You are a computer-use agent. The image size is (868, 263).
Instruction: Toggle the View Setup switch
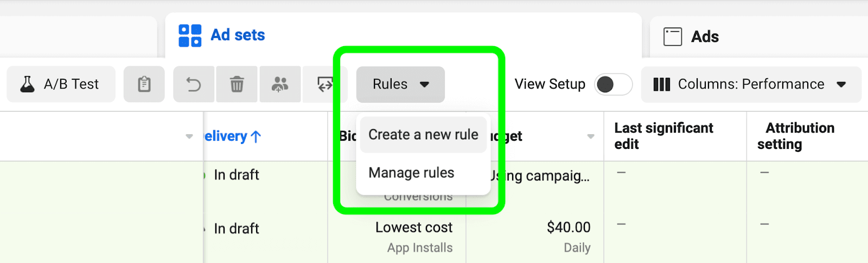pyautogui.click(x=613, y=84)
